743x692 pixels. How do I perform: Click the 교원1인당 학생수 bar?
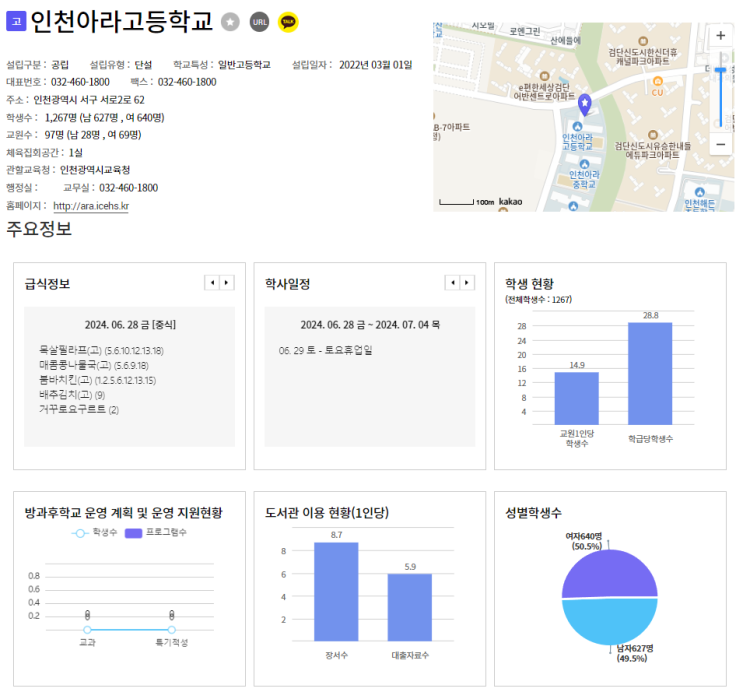[x=577, y=398]
